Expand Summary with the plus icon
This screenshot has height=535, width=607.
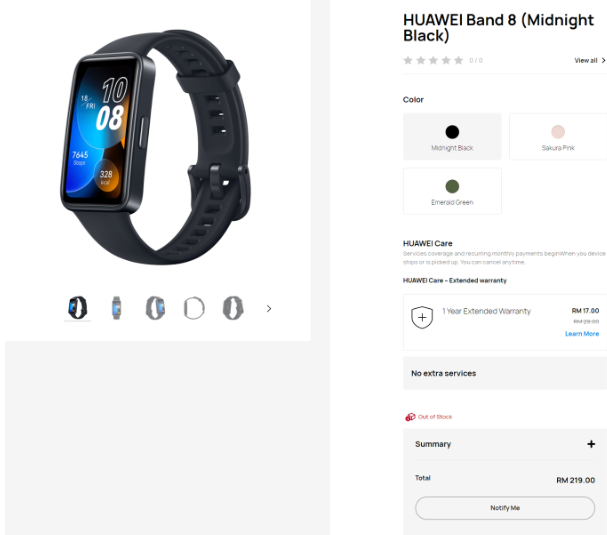591,444
